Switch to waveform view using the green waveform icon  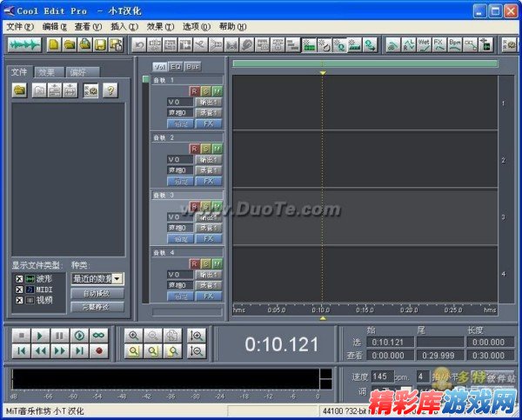pos(24,43)
